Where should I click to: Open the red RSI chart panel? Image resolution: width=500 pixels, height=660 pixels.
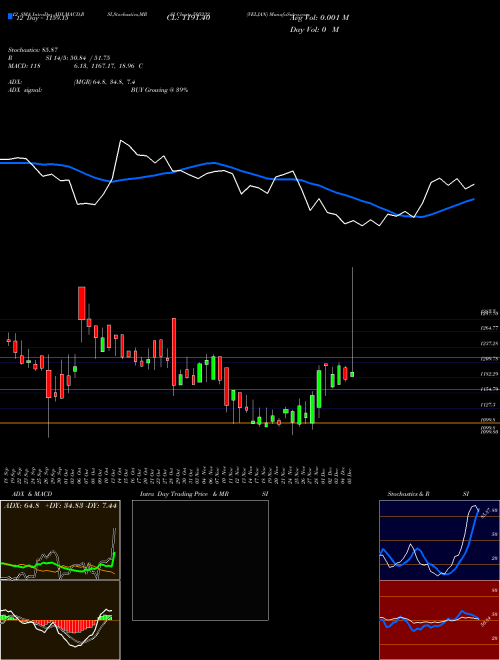coord(439,620)
